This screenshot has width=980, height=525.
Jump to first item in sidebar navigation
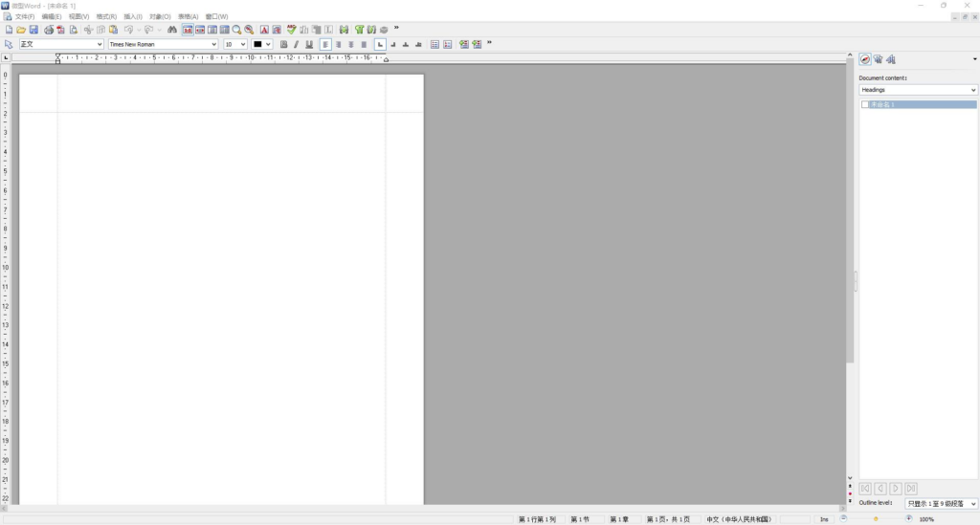(865, 489)
